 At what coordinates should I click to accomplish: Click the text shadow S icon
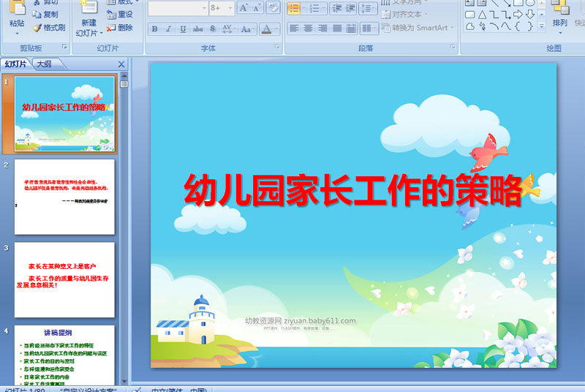212,29
